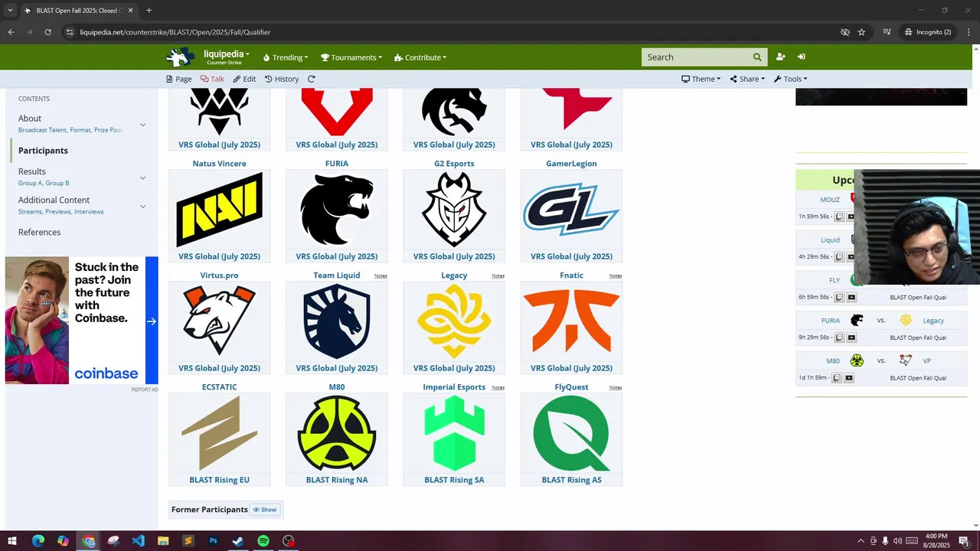This screenshot has width=980, height=551.
Task: Open YouTube stream for M80 vs VP
Action: (x=848, y=378)
